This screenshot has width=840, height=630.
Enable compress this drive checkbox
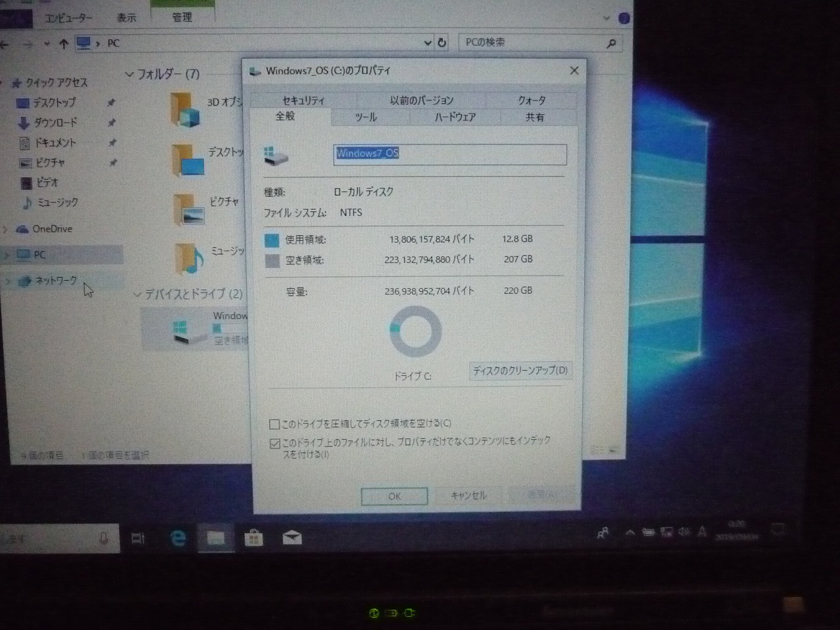point(275,425)
